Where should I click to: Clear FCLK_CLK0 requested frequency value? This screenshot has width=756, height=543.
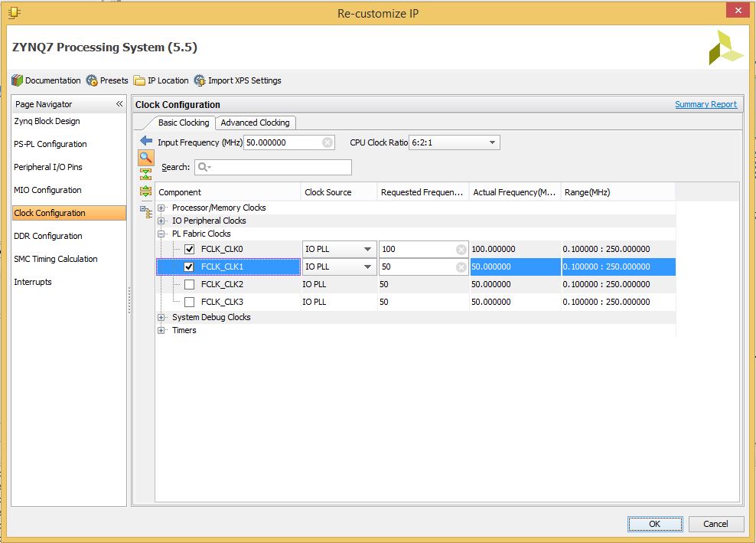point(461,249)
